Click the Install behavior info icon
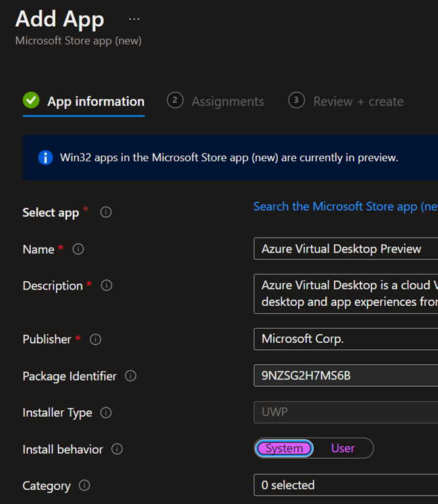The image size is (438, 504). pos(117,450)
